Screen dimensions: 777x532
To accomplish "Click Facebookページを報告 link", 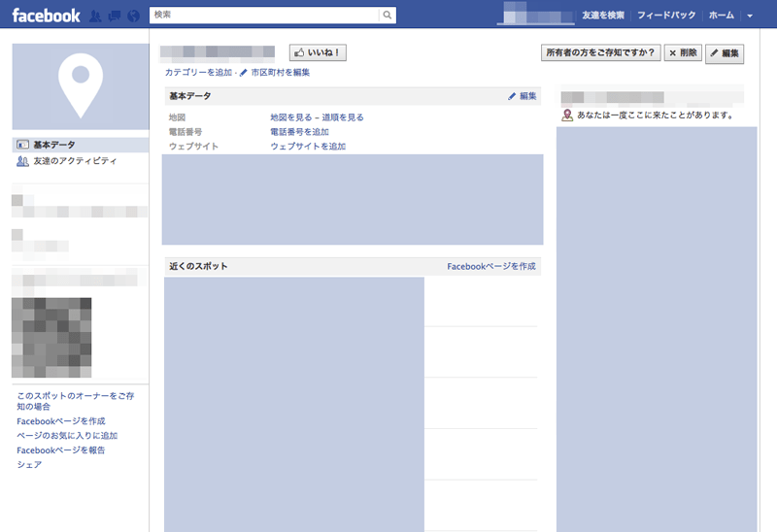I will (61, 450).
